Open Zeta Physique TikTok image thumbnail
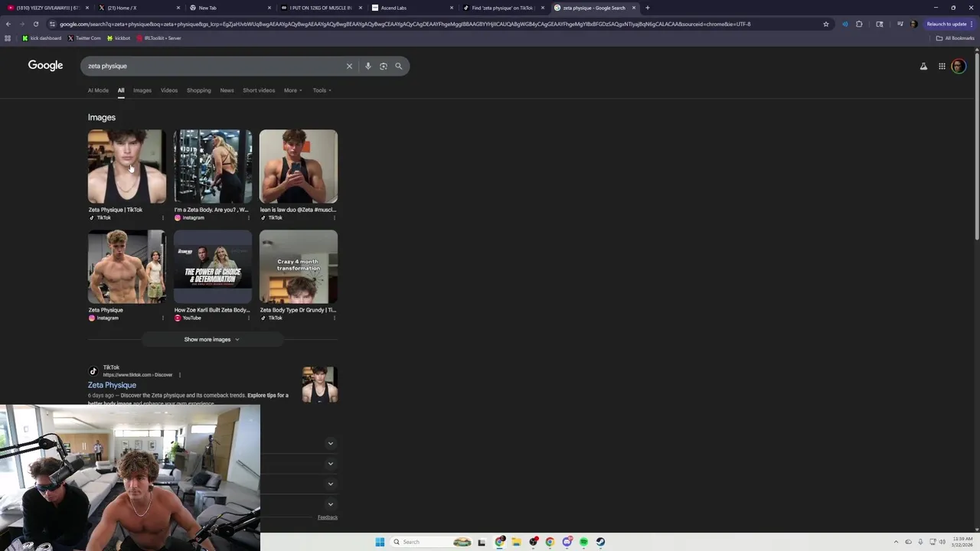 point(126,166)
